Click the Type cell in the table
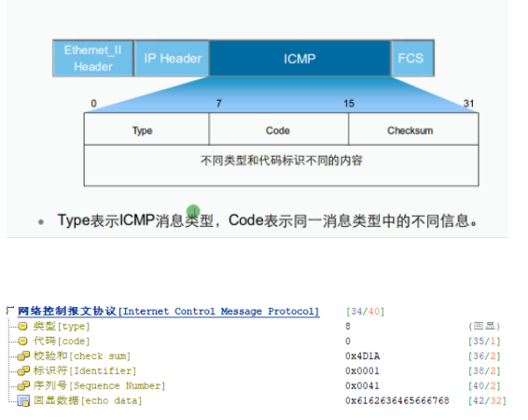The height and width of the screenshot is (420, 528). 146,130
